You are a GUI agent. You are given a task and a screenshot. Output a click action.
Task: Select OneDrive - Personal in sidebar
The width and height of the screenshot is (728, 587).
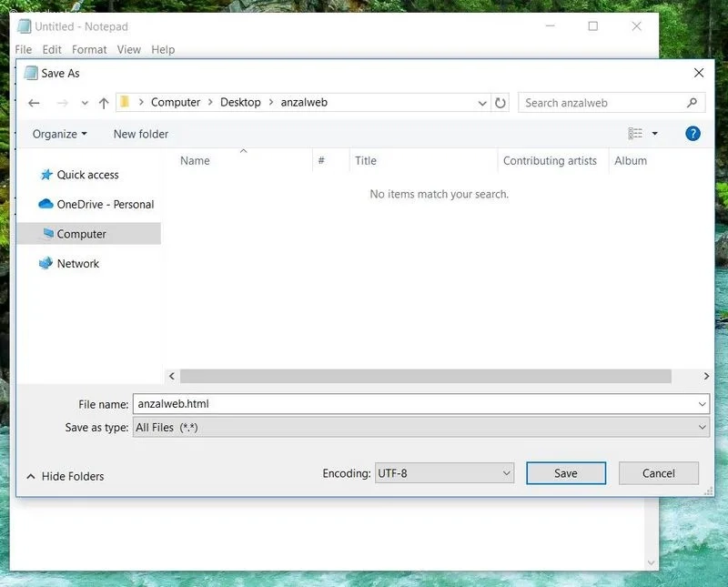click(x=105, y=205)
